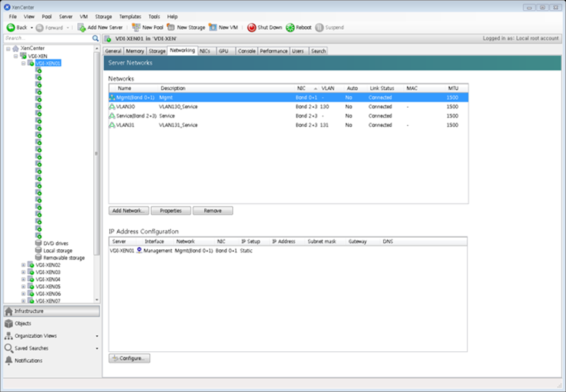This screenshot has height=392, width=566.
Task: Collapse the XenCenter root node
Action: click(x=8, y=48)
